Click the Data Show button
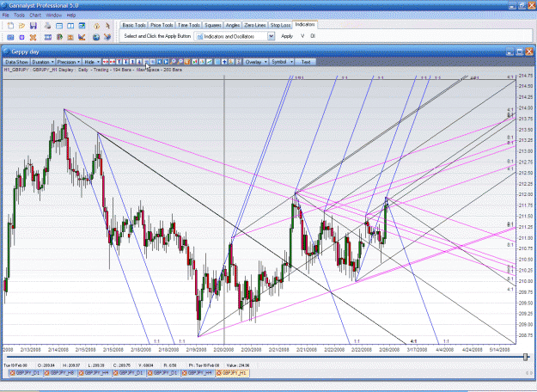This screenshot has height=392, width=537. pyautogui.click(x=16, y=62)
